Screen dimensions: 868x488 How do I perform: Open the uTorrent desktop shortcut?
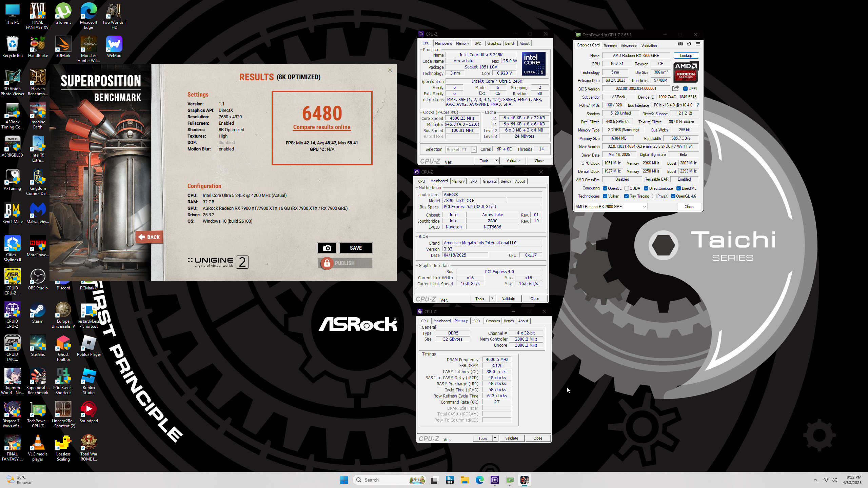(63, 14)
